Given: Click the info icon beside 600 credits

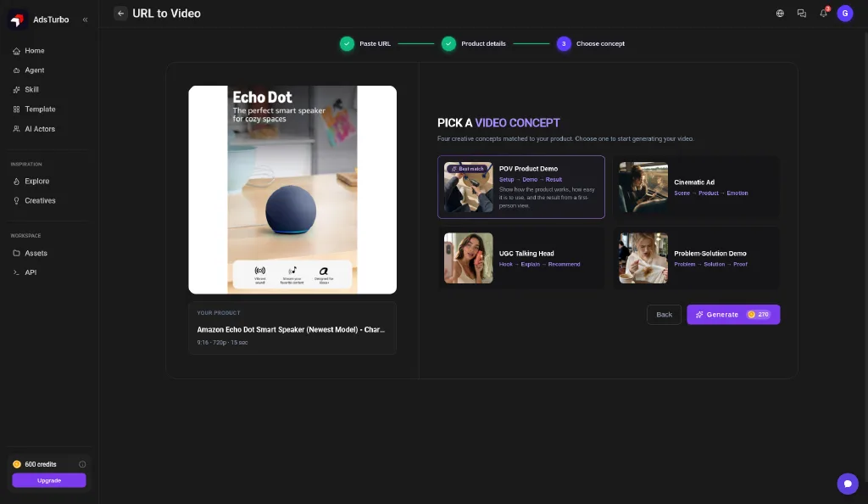Looking at the screenshot, I should click(x=82, y=464).
